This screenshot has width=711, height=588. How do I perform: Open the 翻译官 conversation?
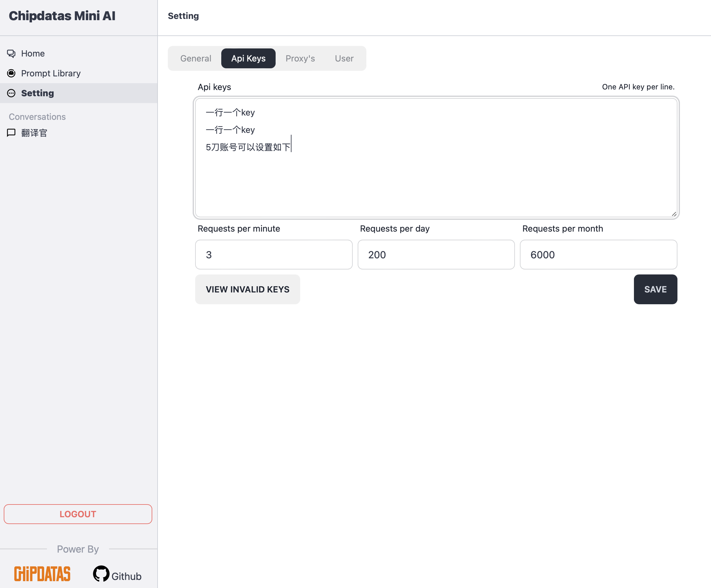coord(34,133)
